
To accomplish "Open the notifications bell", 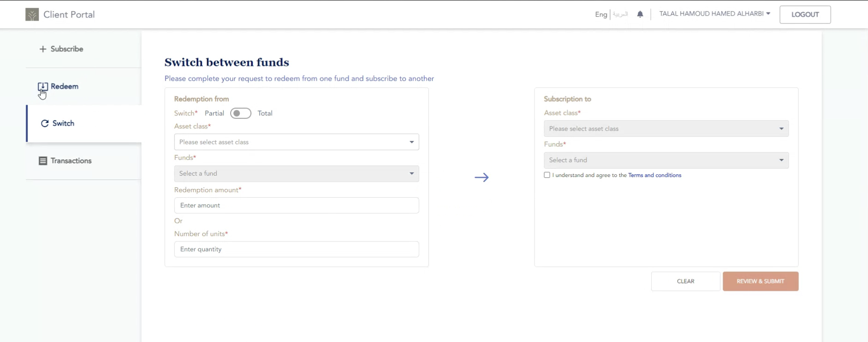I will 640,14.
